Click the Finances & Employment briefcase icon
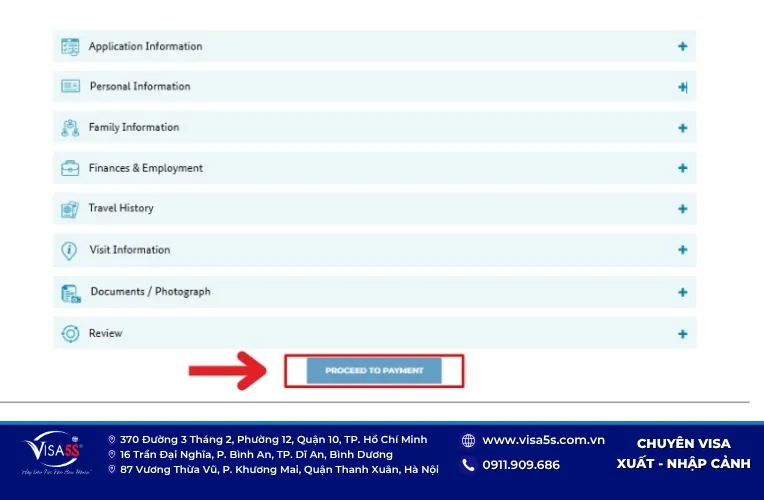Image resolution: width=764 pixels, height=500 pixels. 70,168
